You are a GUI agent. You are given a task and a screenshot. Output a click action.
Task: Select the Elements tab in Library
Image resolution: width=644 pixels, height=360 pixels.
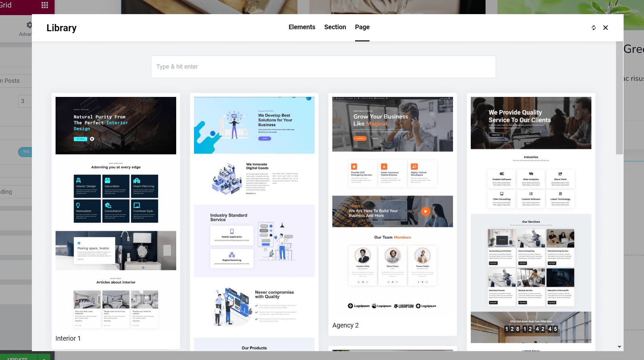(302, 27)
